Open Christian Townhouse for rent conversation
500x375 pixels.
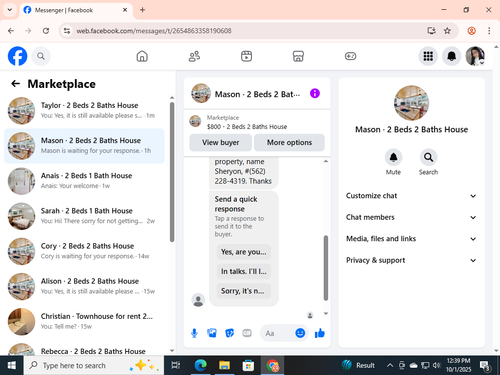(84, 322)
